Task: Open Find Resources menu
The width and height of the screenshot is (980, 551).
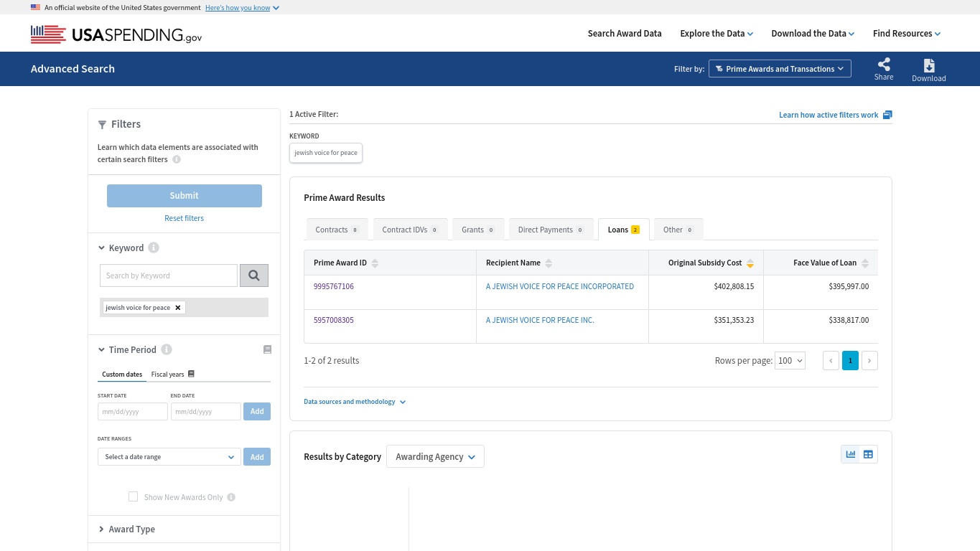Action: pos(907,34)
